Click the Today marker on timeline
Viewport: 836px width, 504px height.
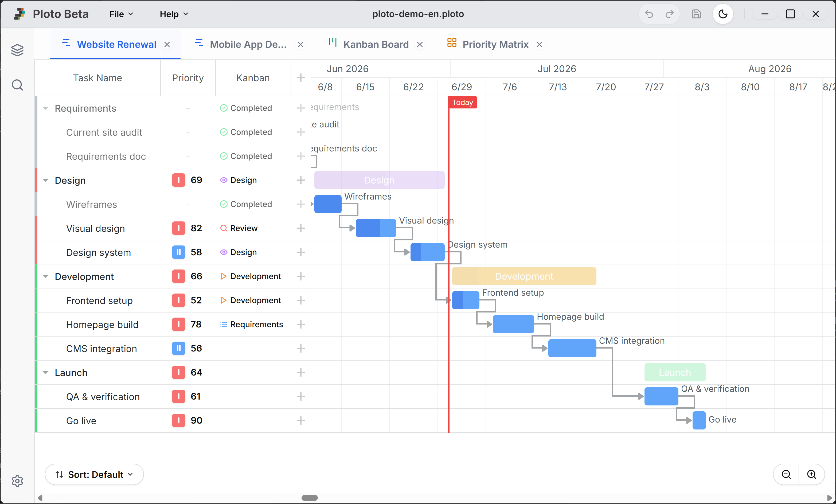pyautogui.click(x=462, y=102)
